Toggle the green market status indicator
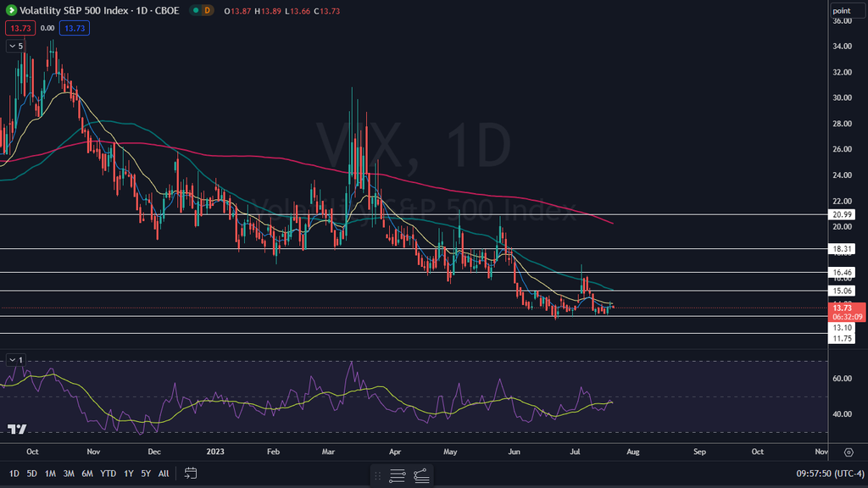Image resolution: width=868 pixels, height=488 pixels. tap(196, 10)
